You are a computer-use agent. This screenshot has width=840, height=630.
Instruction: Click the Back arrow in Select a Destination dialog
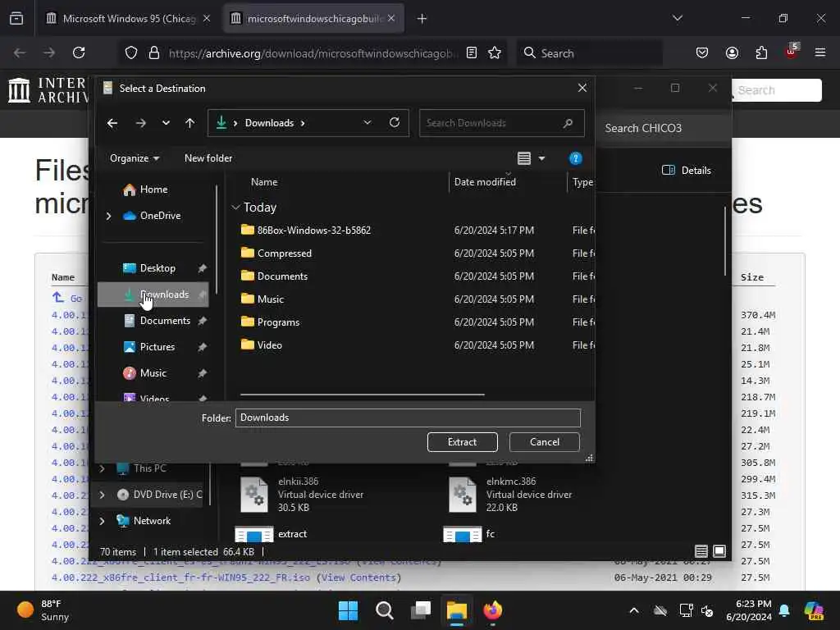click(112, 123)
